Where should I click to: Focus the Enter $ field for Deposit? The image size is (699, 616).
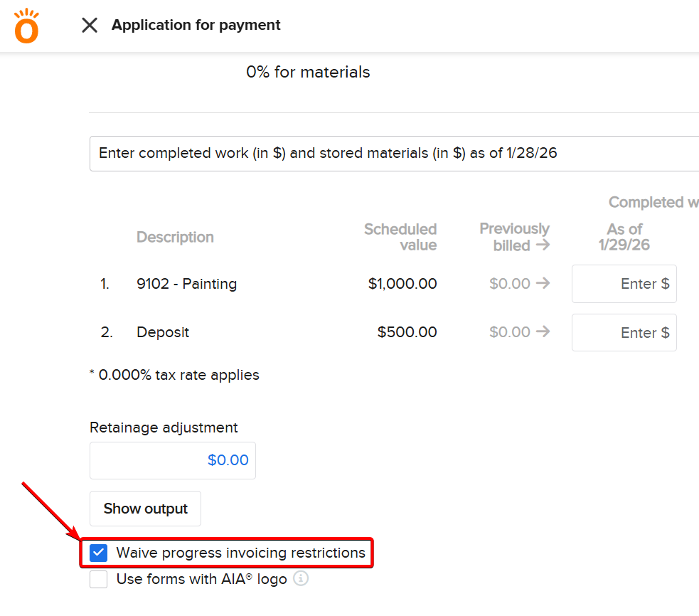pyautogui.click(x=624, y=333)
